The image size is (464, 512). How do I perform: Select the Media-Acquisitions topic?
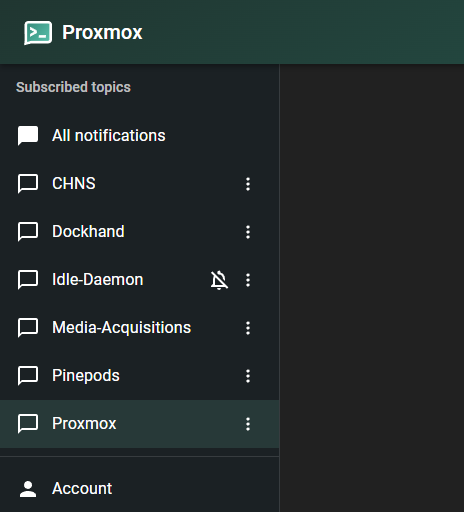coord(139,328)
